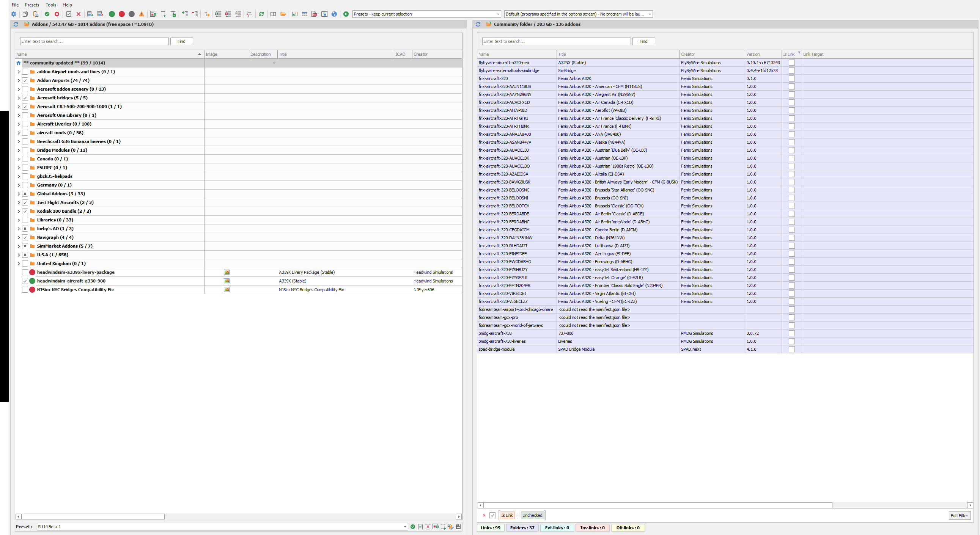Expand the Aircraft Liveries tree node
Viewport: 980px width, 535px height.
(x=18, y=124)
